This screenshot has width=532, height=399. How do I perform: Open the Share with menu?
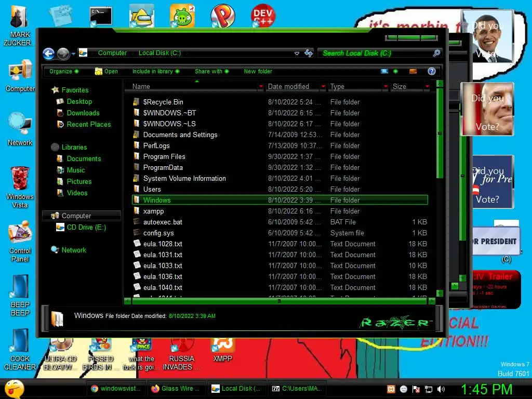pyautogui.click(x=212, y=71)
